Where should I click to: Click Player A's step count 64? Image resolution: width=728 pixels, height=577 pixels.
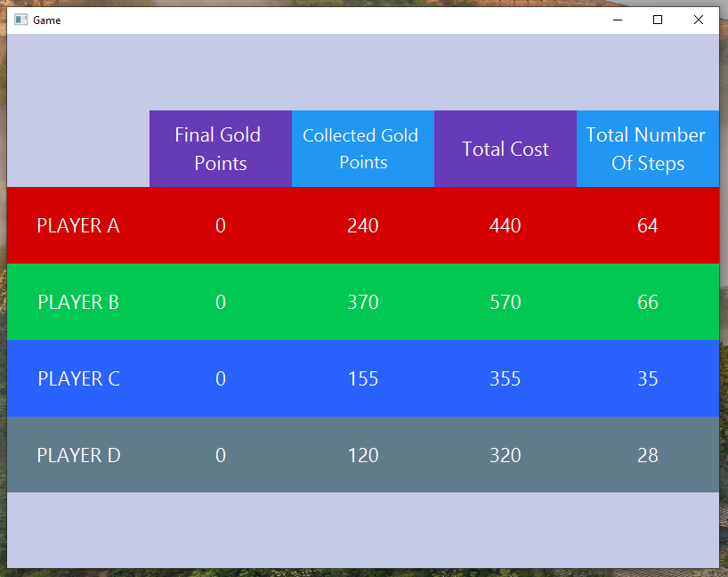point(648,226)
